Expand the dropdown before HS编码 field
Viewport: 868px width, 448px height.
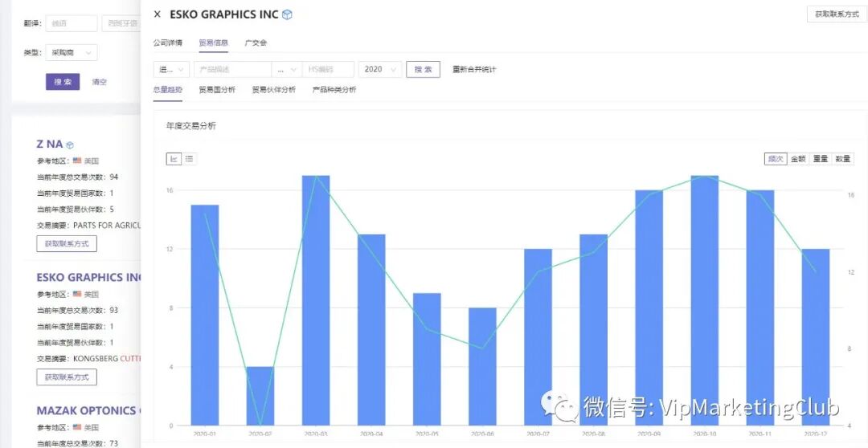point(287,69)
